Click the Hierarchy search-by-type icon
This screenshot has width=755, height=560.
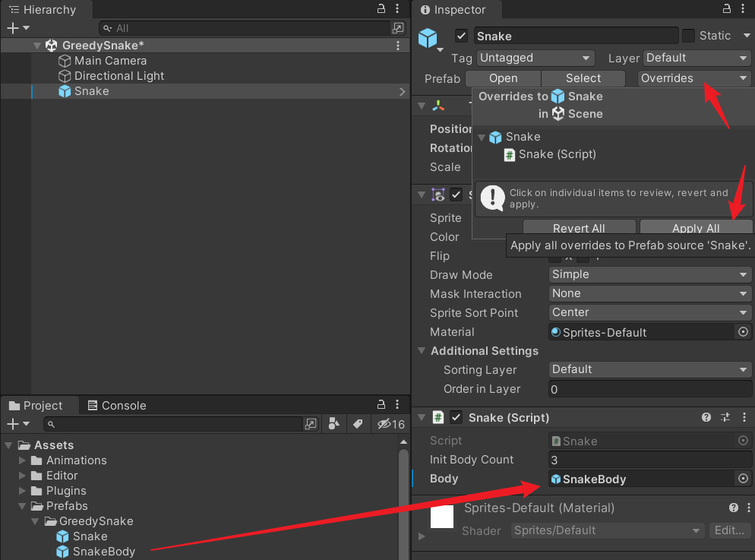coord(398,28)
